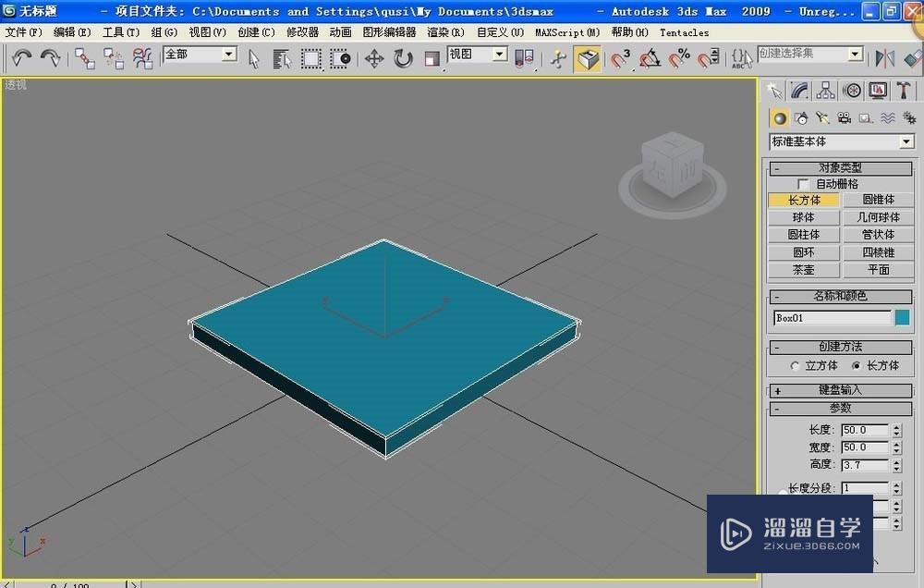This screenshot has height=588, width=924.
Task: Select the Cameras category icon
Action: click(x=845, y=118)
